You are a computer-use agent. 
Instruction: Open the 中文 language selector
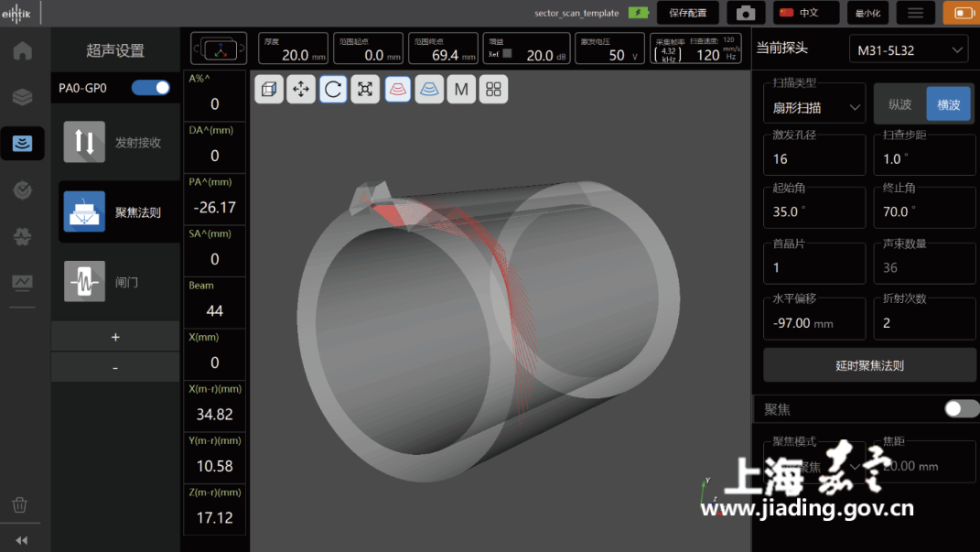coord(806,13)
